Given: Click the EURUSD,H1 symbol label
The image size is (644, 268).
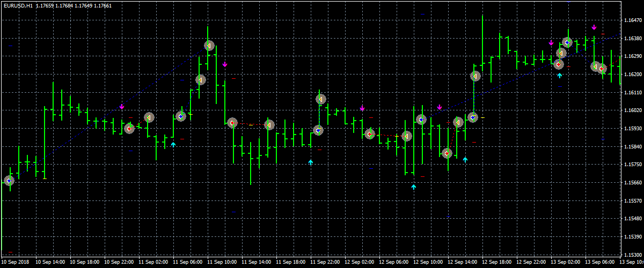Looking at the screenshot, I should click(x=18, y=5).
